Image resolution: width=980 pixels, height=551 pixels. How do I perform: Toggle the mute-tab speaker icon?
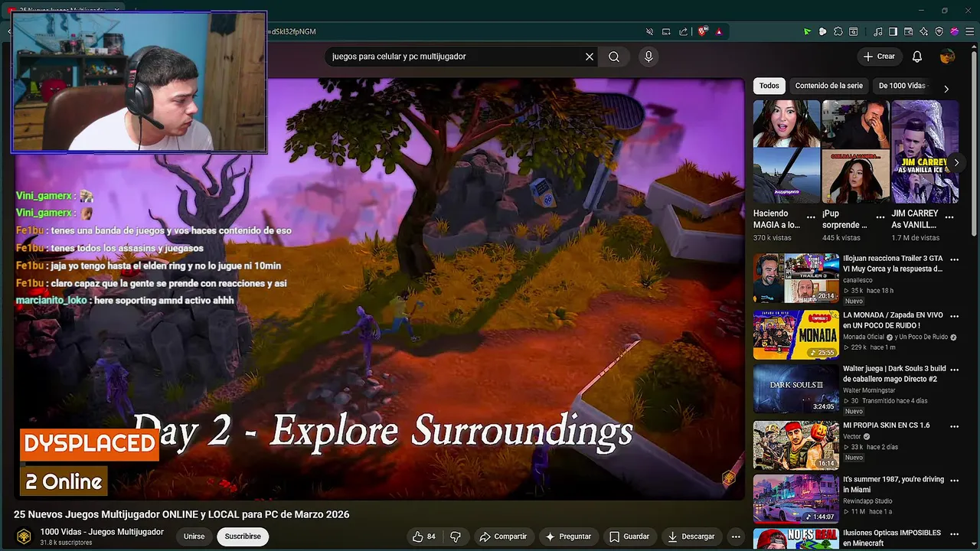pos(649,31)
